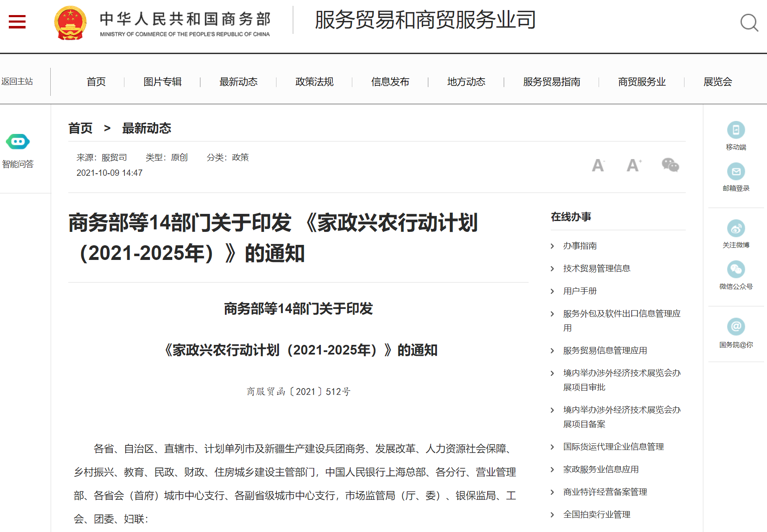This screenshot has width=767, height=532.
Task: Open the red hamburger menu
Action: [x=17, y=22]
